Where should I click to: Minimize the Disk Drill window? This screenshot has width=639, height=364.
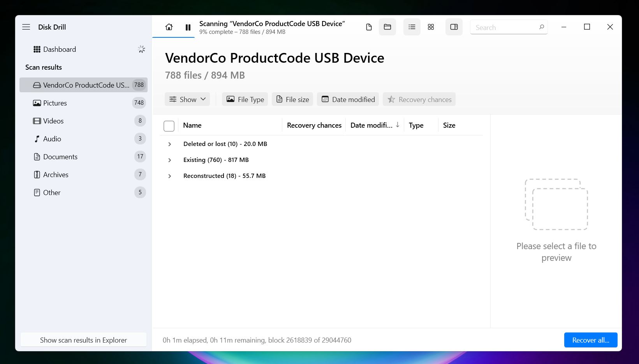click(564, 27)
